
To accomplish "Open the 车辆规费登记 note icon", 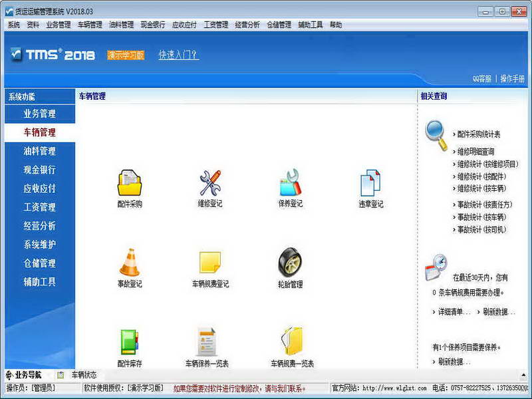I will (x=209, y=263).
